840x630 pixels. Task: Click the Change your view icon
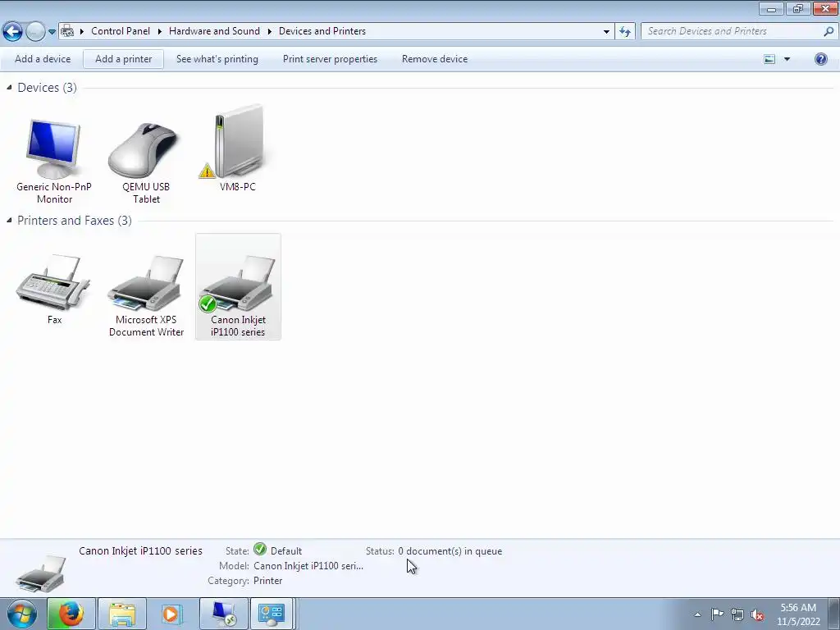(769, 59)
